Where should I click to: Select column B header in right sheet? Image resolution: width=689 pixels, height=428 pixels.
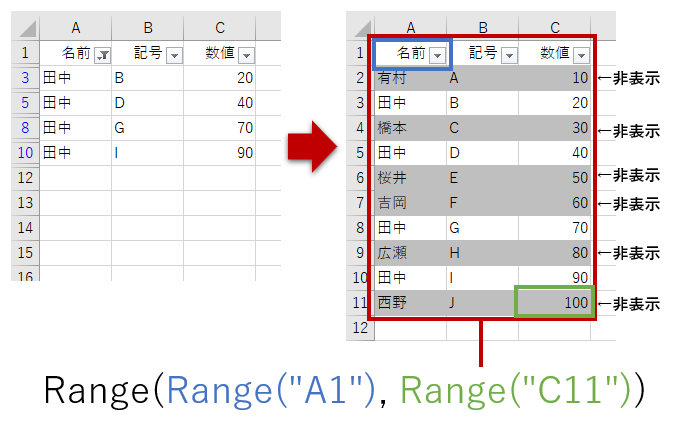tap(482, 28)
